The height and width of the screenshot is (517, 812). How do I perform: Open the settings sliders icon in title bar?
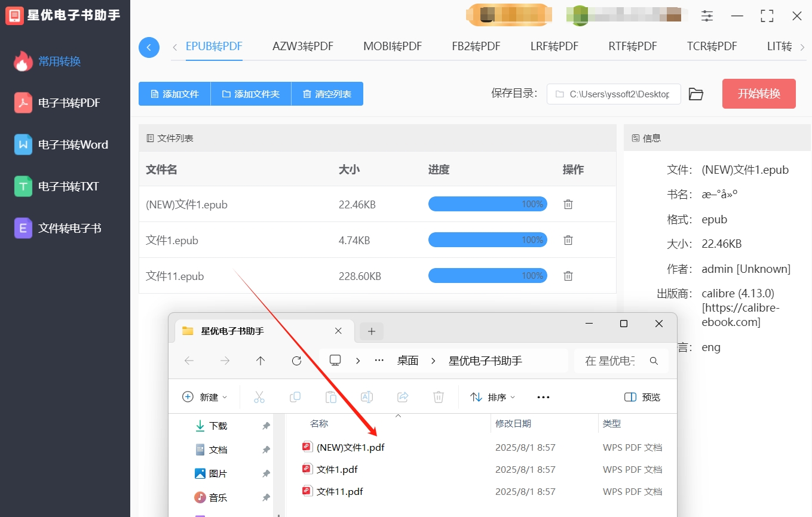click(707, 16)
